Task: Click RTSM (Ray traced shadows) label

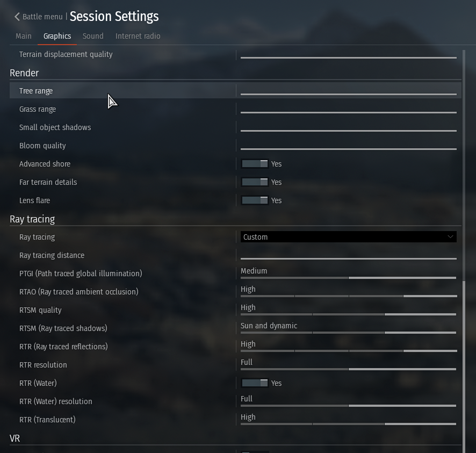Action: coord(63,328)
